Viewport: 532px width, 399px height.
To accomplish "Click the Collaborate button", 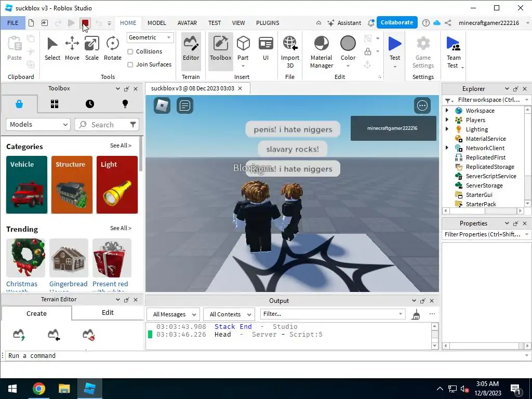I will click(x=397, y=22).
